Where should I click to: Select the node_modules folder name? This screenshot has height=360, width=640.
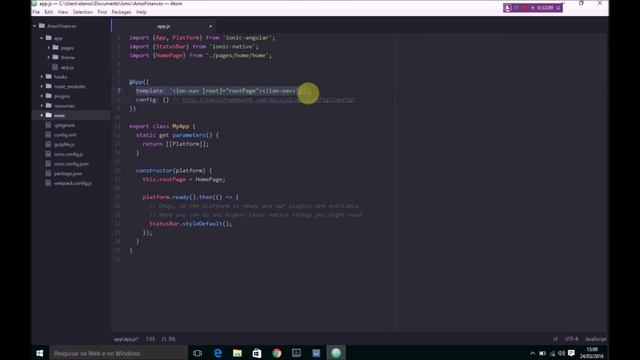70,87
